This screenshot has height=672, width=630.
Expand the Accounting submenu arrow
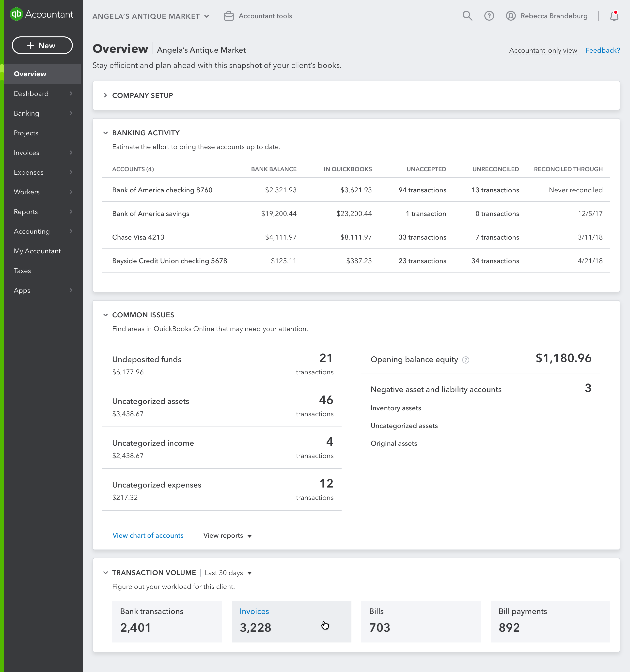click(x=71, y=231)
